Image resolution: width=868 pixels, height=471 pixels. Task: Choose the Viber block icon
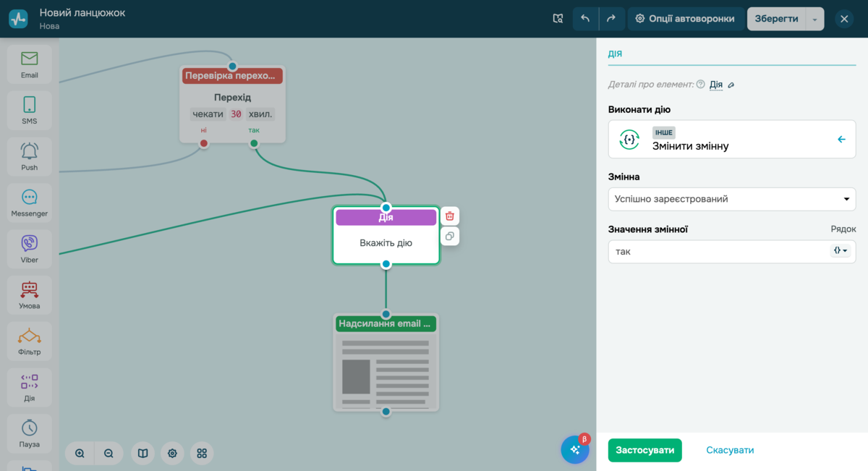[x=29, y=249]
